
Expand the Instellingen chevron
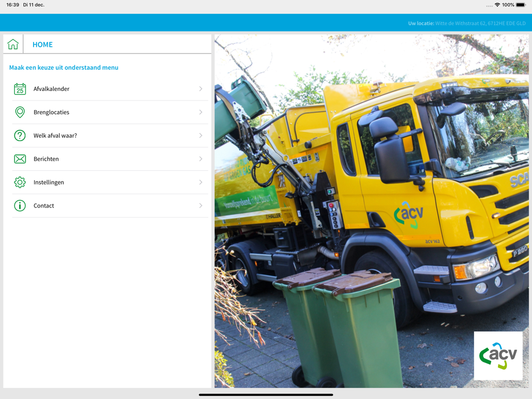click(x=201, y=182)
